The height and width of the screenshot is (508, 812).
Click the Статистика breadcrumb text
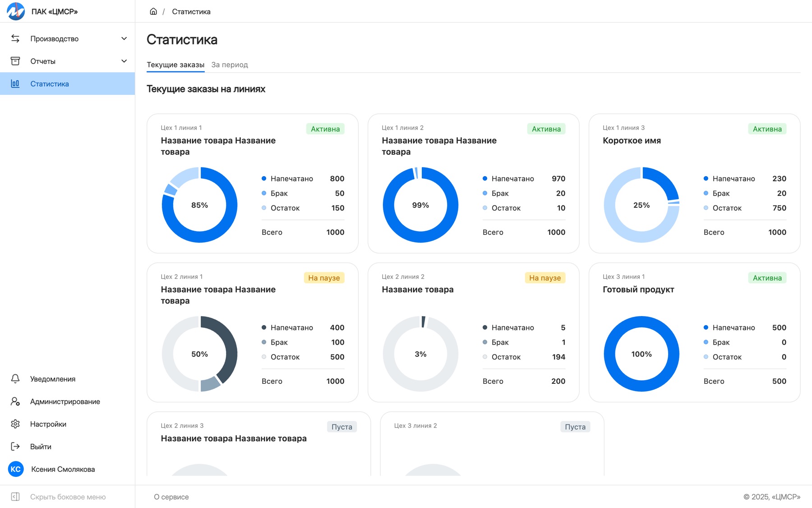coord(191,11)
